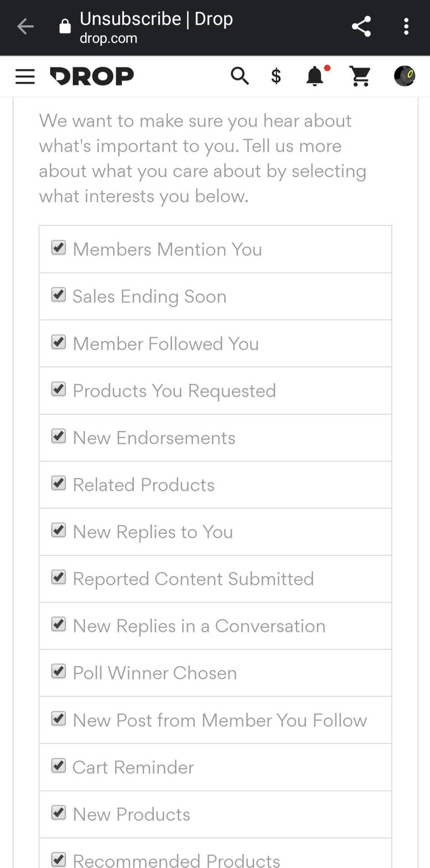Open user profile avatar
This screenshot has width=430, height=868.
click(x=404, y=76)
